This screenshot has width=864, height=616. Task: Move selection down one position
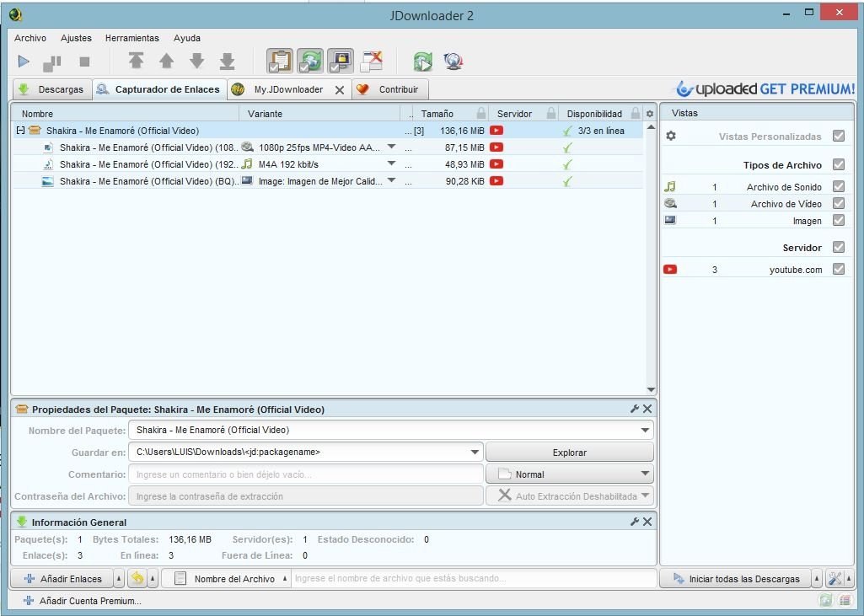(196, 61)
